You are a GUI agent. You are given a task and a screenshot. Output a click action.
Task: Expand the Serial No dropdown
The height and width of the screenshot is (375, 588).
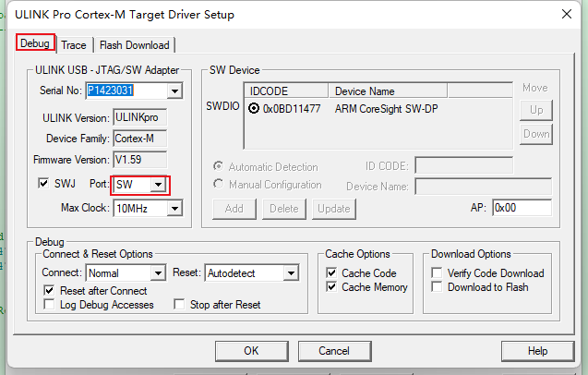click(x=174, y=91)
